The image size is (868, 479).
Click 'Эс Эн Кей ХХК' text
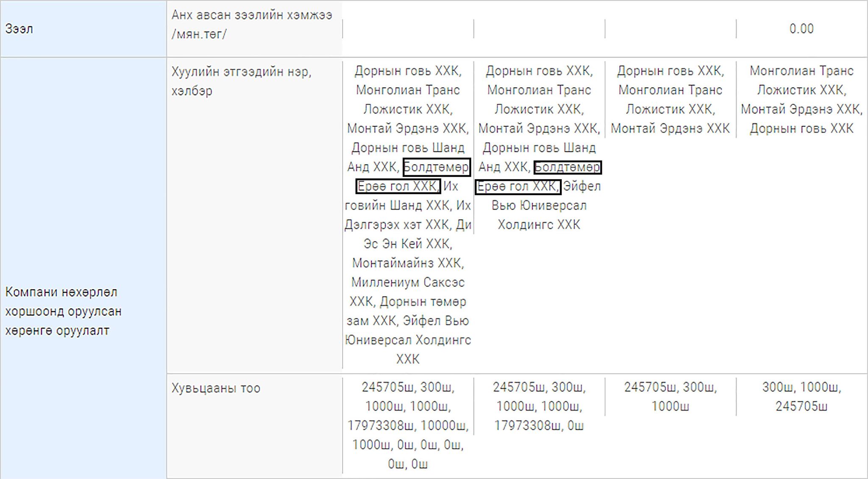408,244
